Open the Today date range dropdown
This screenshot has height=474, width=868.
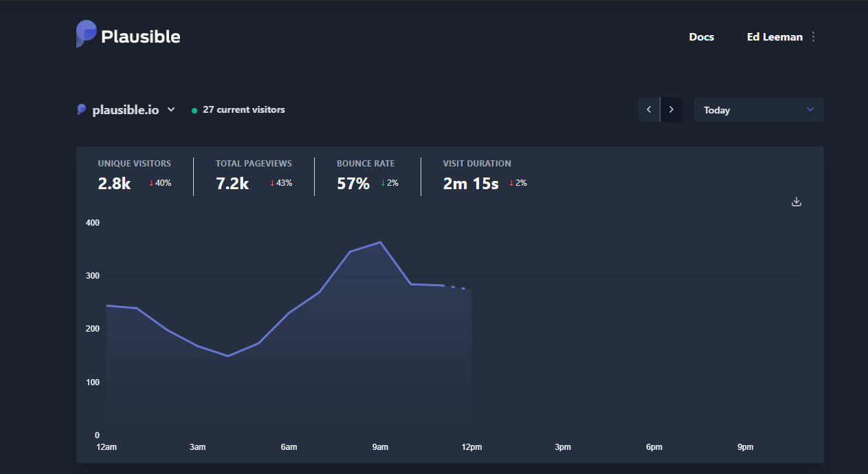[758, 110]
